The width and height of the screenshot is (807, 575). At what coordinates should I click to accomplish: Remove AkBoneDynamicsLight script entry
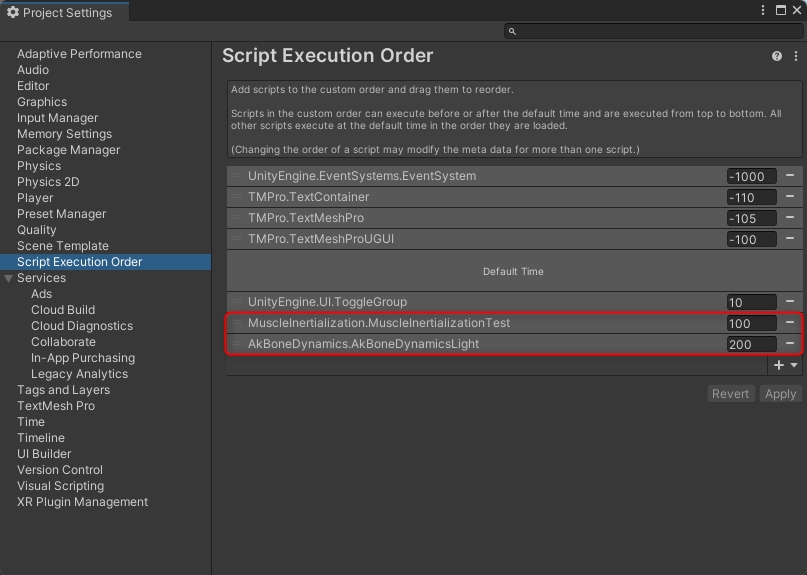coord(790,344)
